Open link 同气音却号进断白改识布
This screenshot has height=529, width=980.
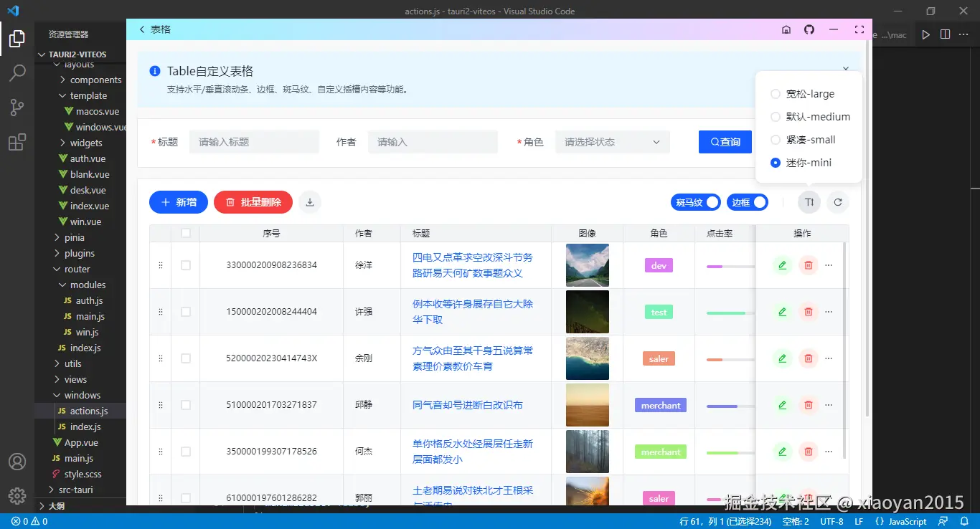tap(468, 405)
